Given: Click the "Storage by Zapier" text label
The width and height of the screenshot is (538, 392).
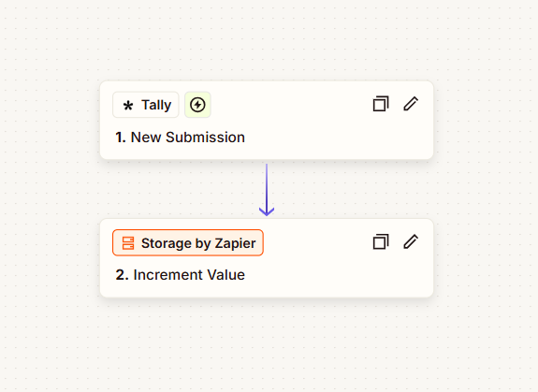Looking at the screenshot, I should pos(198,243).
